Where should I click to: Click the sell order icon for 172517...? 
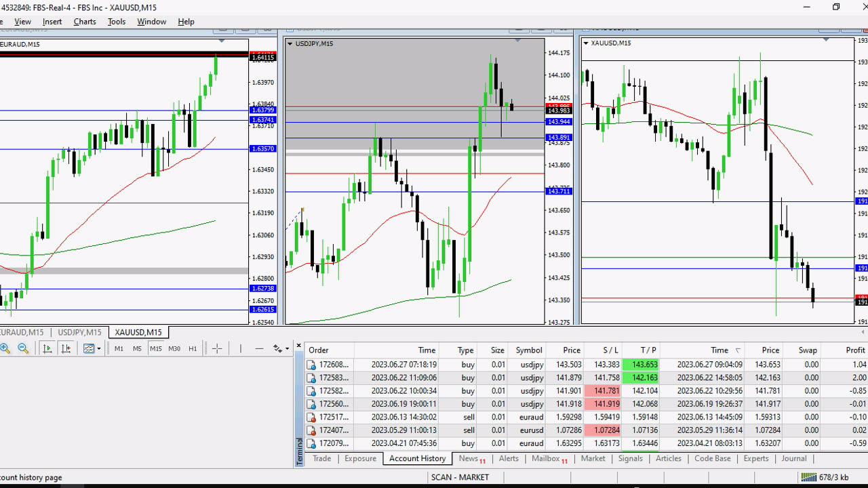click(312, 417)
